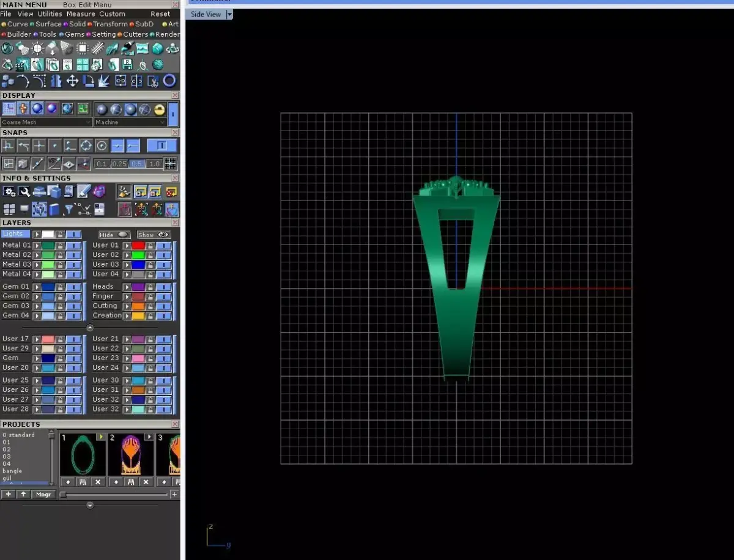Toggle the Lights layer visibility switch
The width and height of the screenshot is (734, 560).
pos(74,234)
